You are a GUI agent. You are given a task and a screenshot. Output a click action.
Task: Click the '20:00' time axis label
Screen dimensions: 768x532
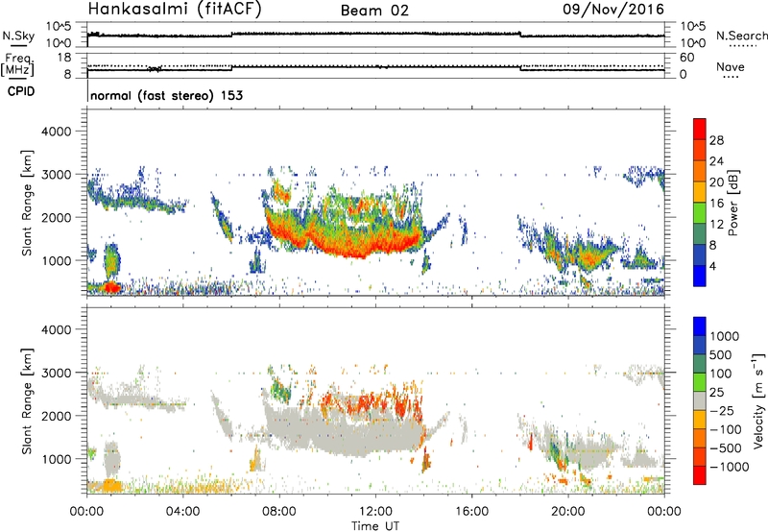click(568, 512)
